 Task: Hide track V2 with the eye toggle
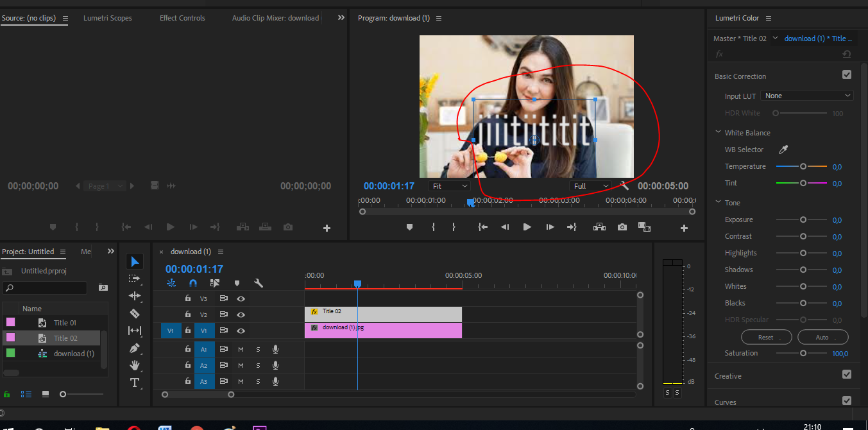(x=241, y=314)
